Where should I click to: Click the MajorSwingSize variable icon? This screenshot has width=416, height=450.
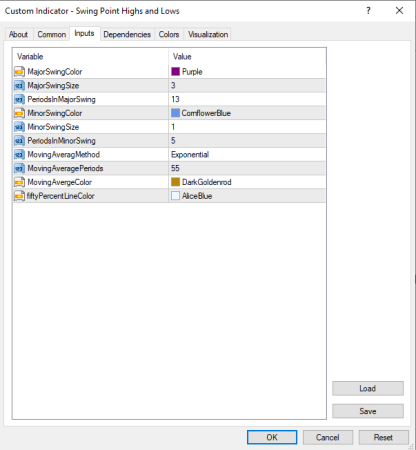tap(19, 86)
